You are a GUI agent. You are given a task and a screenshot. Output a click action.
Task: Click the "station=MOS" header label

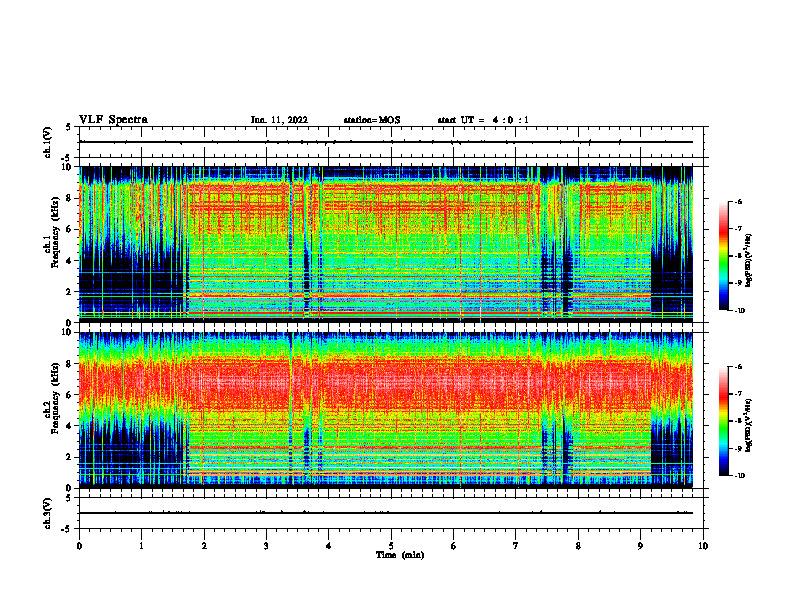372,120
